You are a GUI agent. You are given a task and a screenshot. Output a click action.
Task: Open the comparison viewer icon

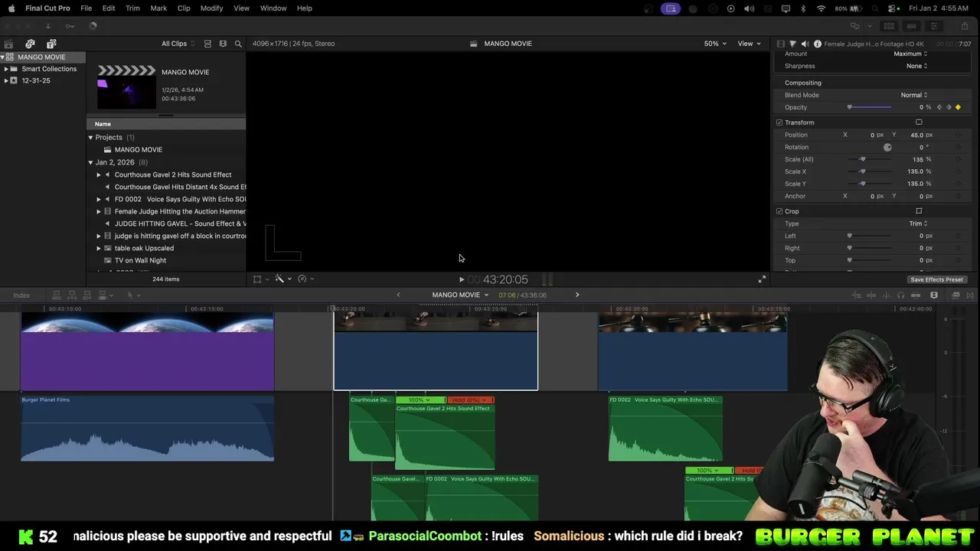[855, 25]
